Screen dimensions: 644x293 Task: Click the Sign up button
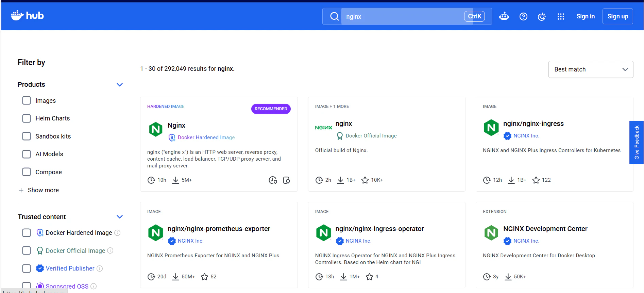(617, 16)
